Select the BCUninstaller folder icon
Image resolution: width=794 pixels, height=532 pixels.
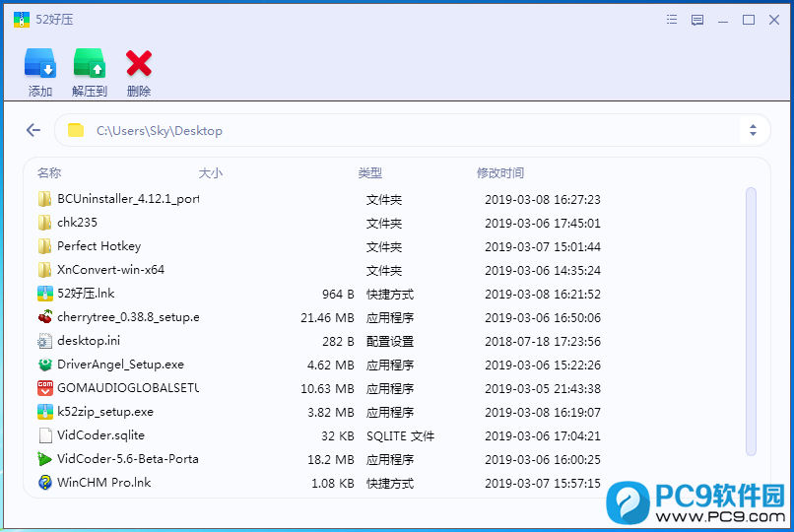44,199
